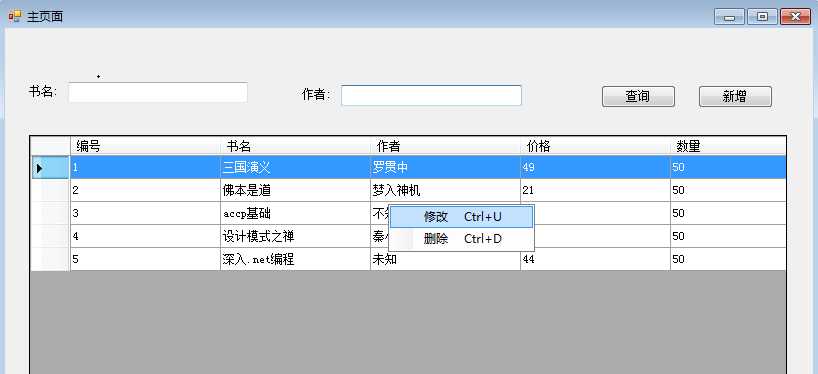Image resolution: width=818 pixels, height=374 pixels.
Task: Sort by the 数量 column header
Action: [x=728, y=146]
